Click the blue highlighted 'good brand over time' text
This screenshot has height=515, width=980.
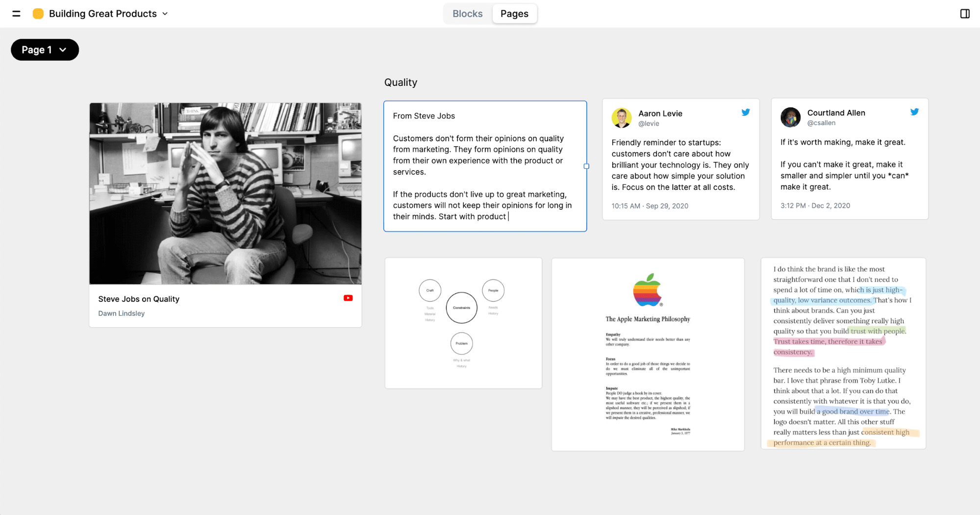pos(853,412)
